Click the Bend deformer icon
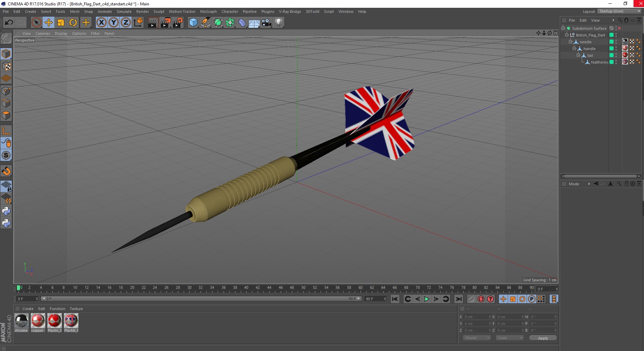The width and height of the screenshot is (644, 351). [x=242, y=23]
